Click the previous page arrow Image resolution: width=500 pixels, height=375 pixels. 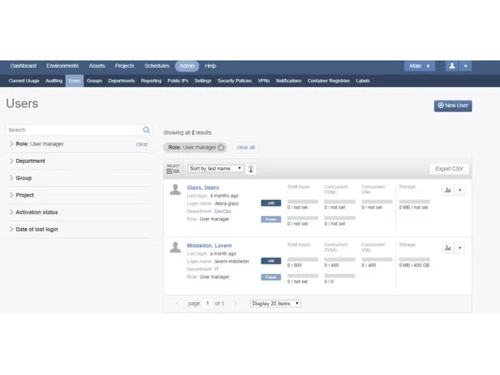[x=178, y=303]
